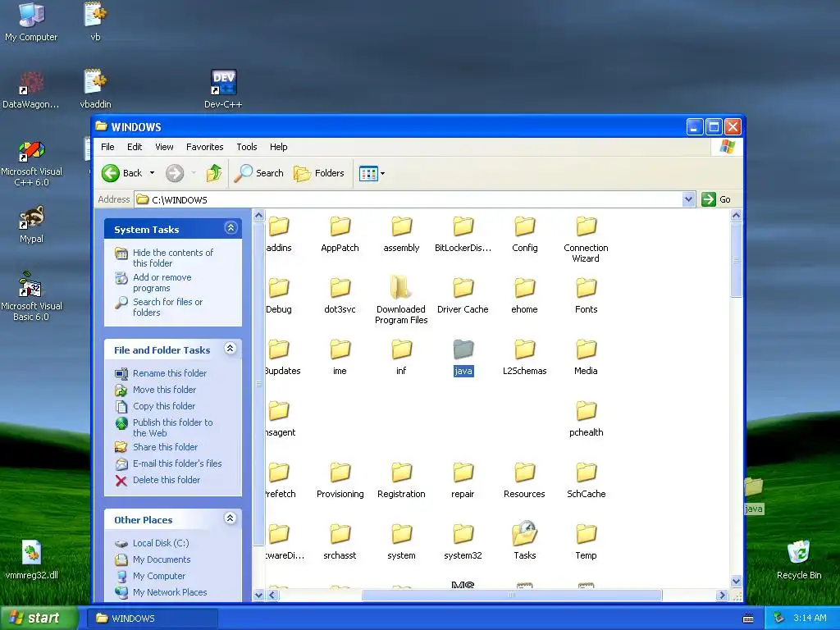Viewport: 840px width, 630px height.
Task: Click the WINDOWS taskbar button
Action: [152, 619]
